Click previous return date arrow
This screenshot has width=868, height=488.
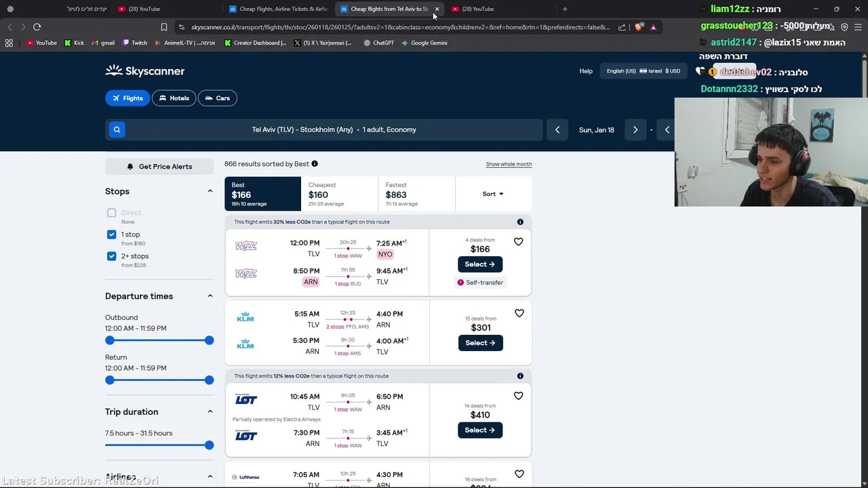pyautogui.click(x=667, y=129)
